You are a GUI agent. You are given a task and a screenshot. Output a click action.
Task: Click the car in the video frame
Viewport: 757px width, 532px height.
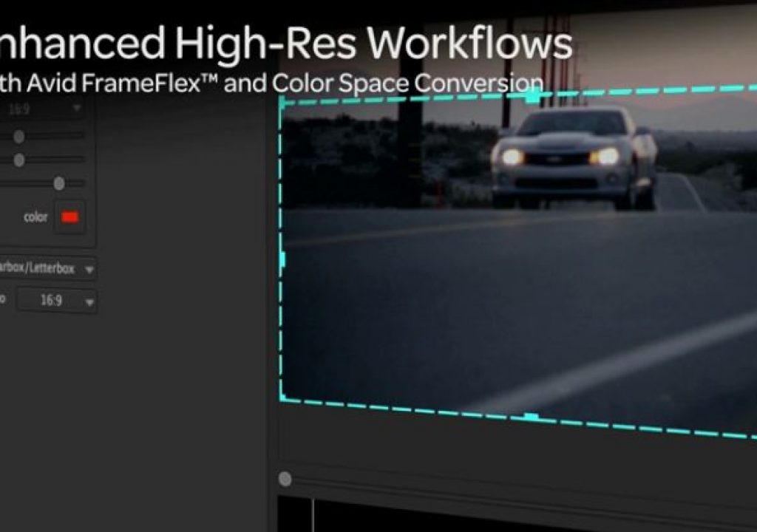point(573,159)
